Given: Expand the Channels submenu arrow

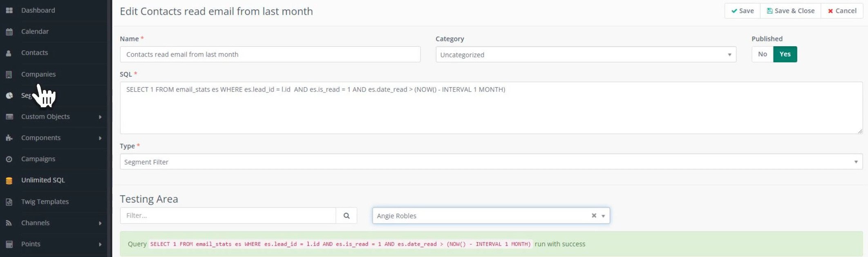Looking at the screenshot, I should [100, 223].
